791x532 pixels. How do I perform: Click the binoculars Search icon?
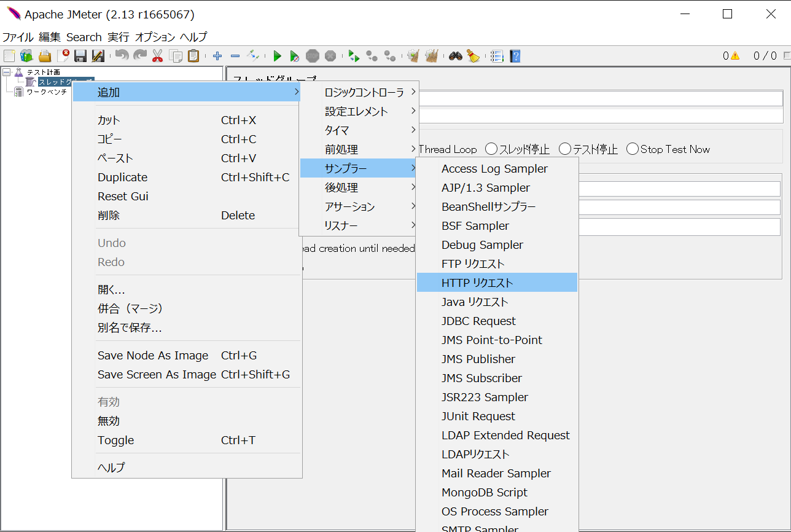[x=455, y=56]
